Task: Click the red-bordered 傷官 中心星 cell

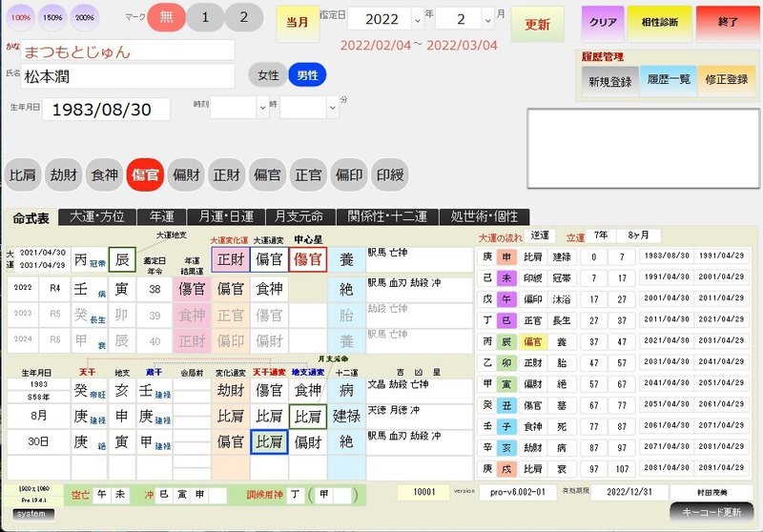Action: click(x=307, y=259)
